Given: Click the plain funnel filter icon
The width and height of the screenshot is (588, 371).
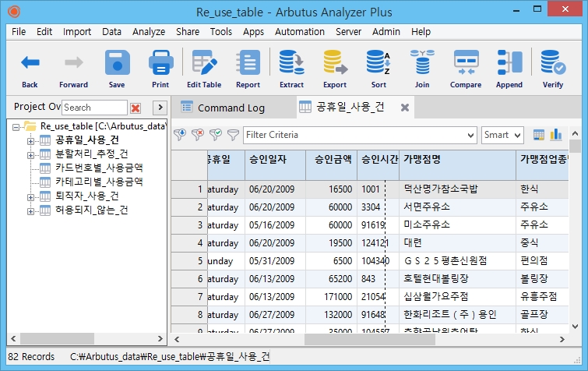Looking at the screenshot, I should (x=233, y=135).
